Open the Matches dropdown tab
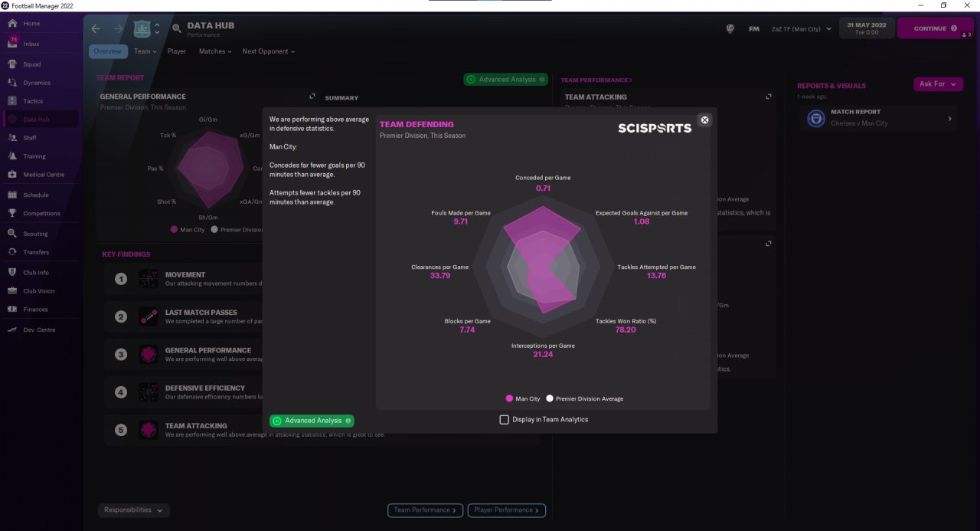 pyautogui.click(x=216, y=51)
